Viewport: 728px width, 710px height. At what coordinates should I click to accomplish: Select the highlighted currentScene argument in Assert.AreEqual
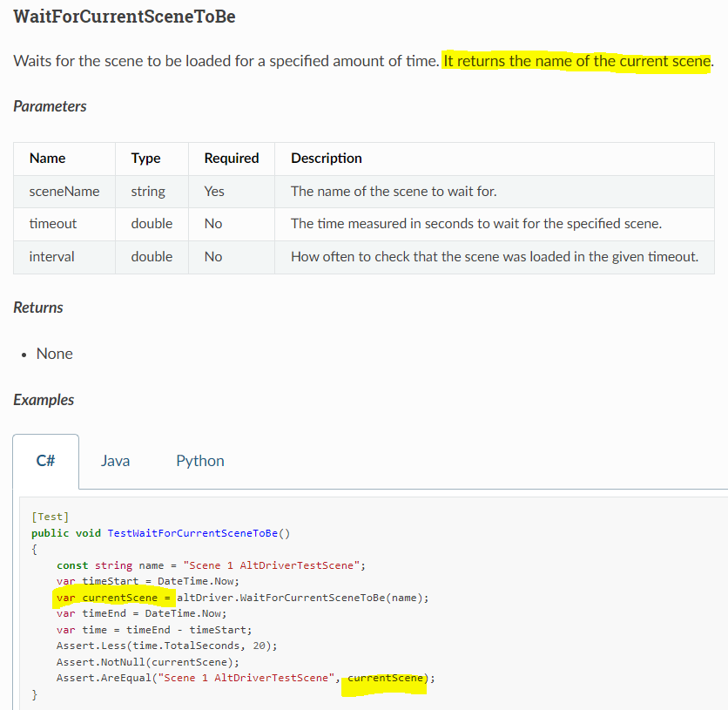[x=387, y=677]
